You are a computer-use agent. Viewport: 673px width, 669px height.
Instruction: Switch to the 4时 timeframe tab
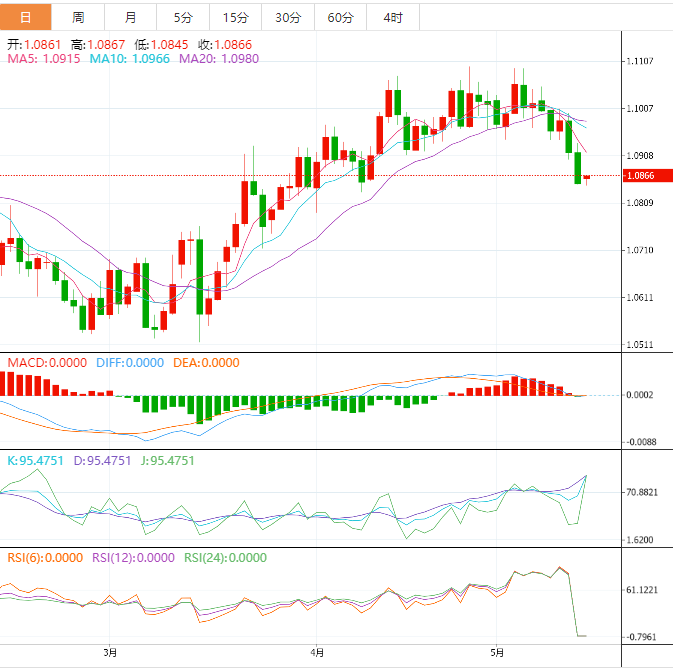(x=392, y=17)
